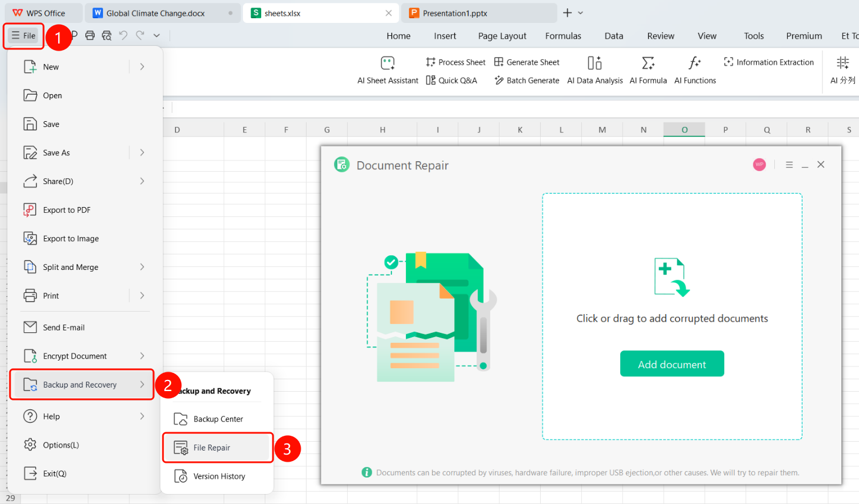Viewport: 859px width, 504px height.
Task: Click the print preview icon
Action: point(106,35)
